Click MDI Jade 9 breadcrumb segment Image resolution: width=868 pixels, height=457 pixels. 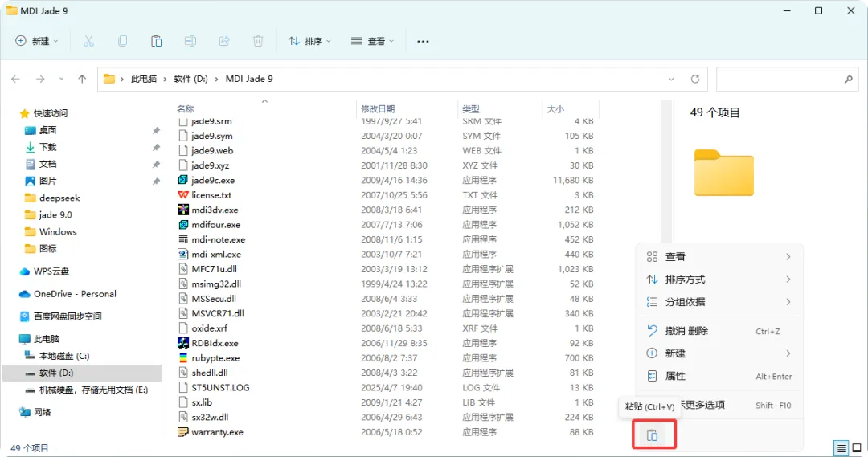click(249, 80)
